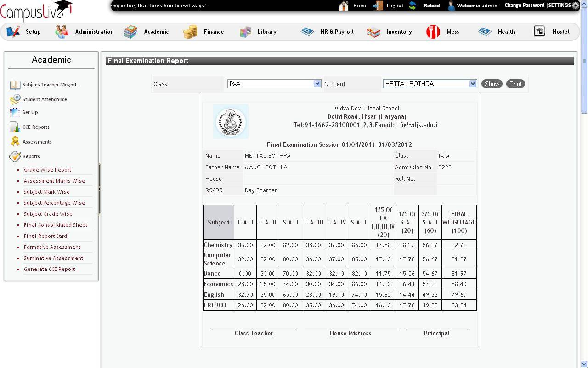Image resolution: width=588 pixels, height=368 pixels.
Task: Click the Reload link text
Action: (431, 6)
